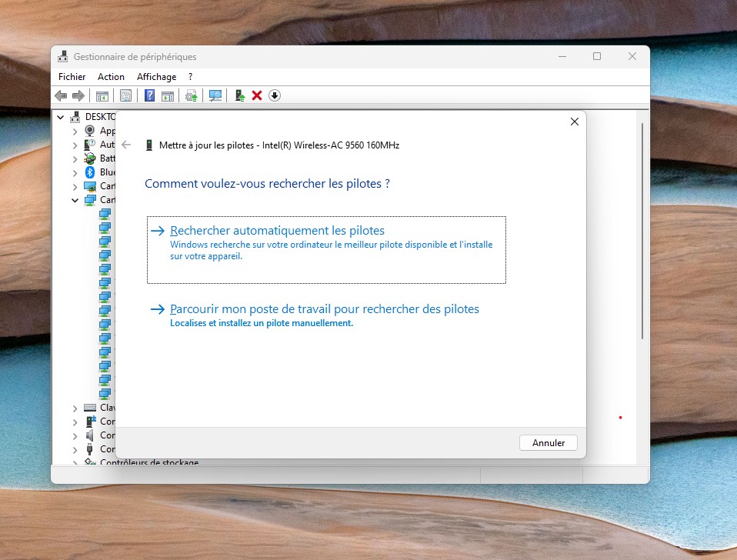Open the Action menu
The image size is (737, 560).
pos(111,77)
